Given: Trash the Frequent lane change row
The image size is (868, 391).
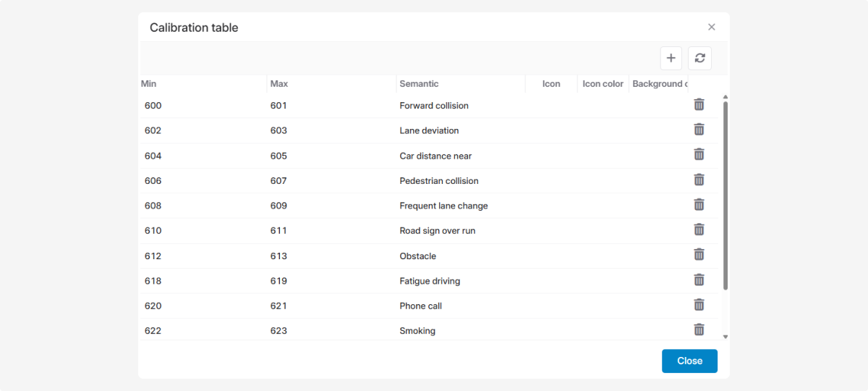Looking at the screenshot, I should tap(699, 205).
